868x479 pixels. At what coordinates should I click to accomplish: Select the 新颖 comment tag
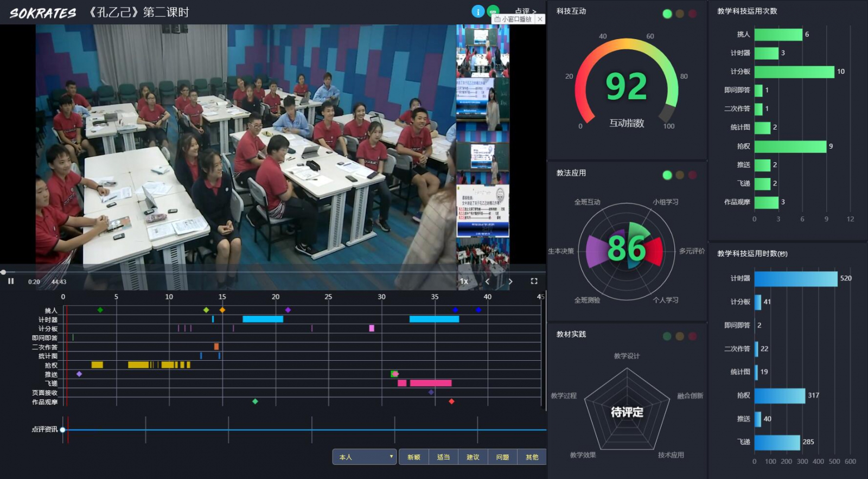click(x=414, y=457)
